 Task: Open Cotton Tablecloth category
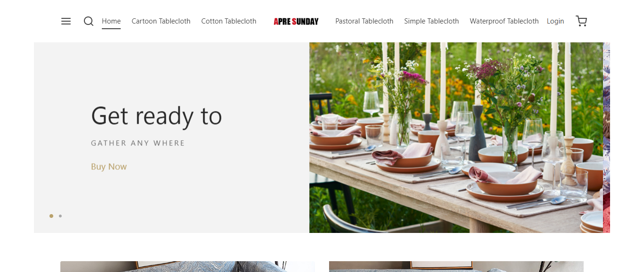pyautogui.click(x=229, y=21)
